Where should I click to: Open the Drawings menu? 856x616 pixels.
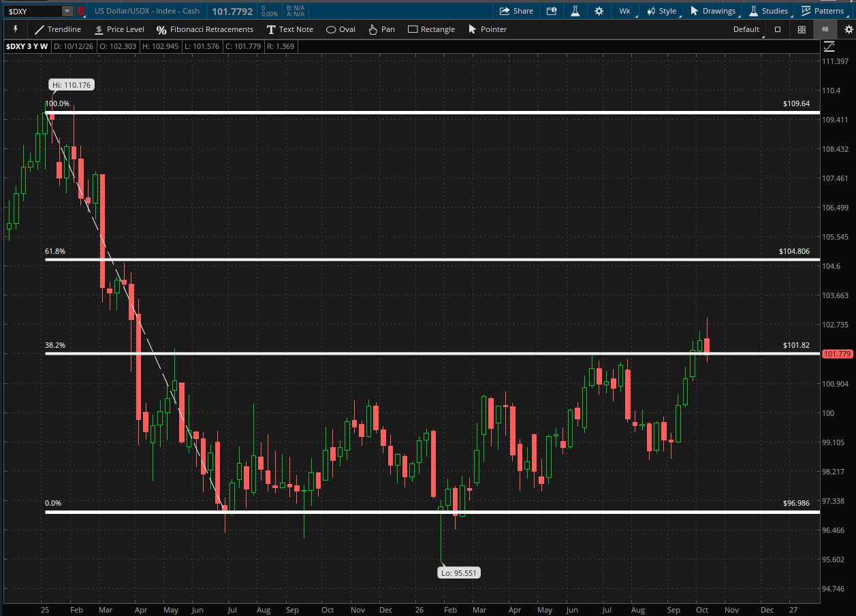[712, 11]
